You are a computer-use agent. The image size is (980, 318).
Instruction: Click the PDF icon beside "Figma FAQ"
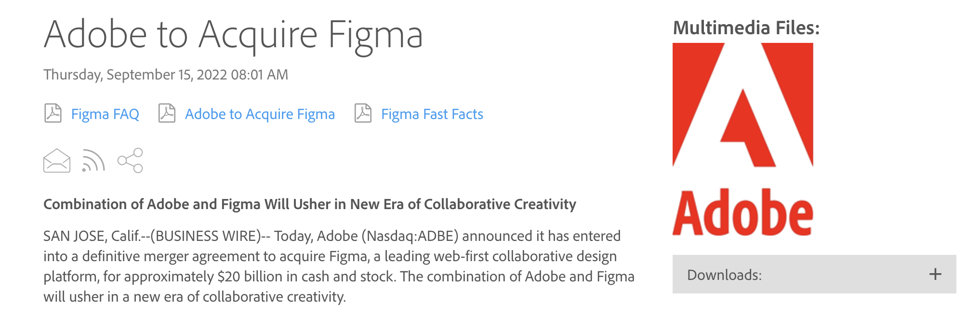pos(54,114)
